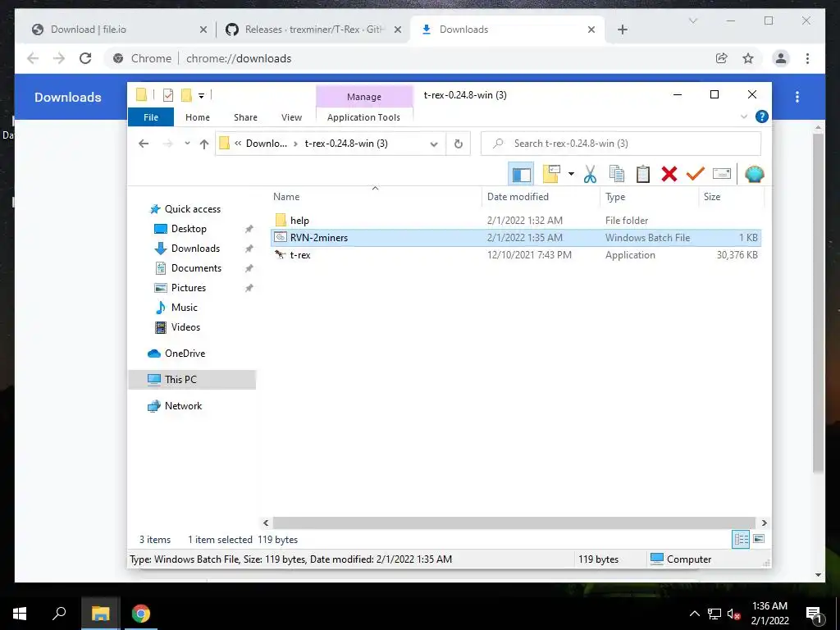The height and width of the screenshot is (630, 840).
Task: Click the red X delete icon
Action: point(669,174)
